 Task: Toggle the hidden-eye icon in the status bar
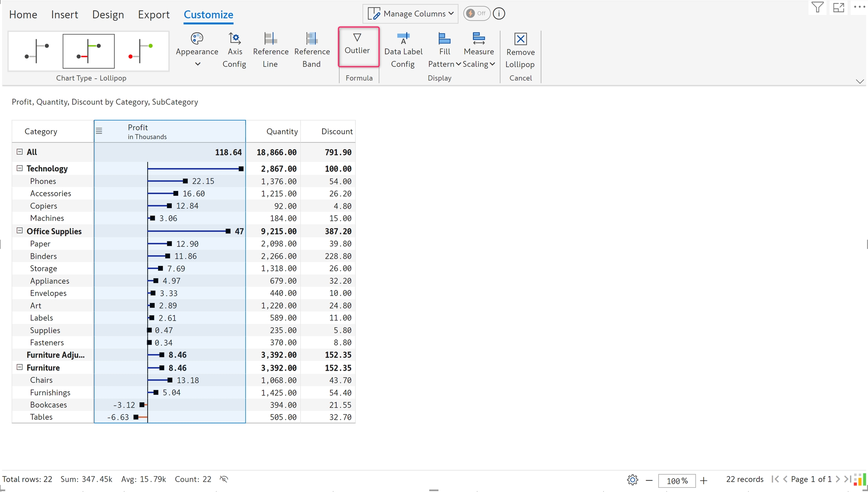[224, 479]
